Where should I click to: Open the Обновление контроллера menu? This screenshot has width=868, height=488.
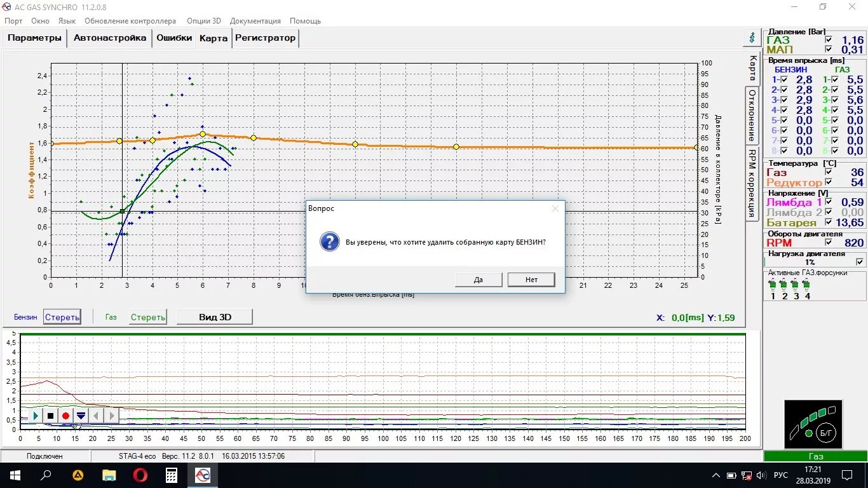130,20
